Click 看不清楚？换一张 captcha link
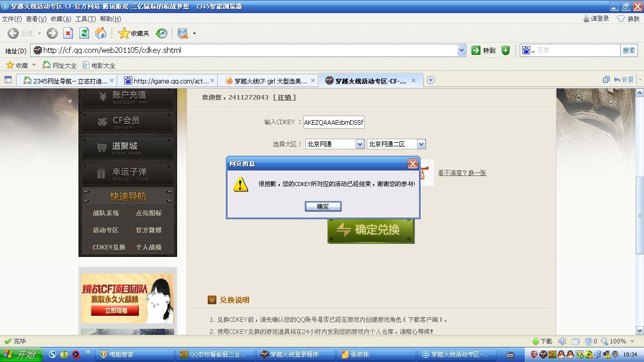644x362 pixels. pos(462,173)
